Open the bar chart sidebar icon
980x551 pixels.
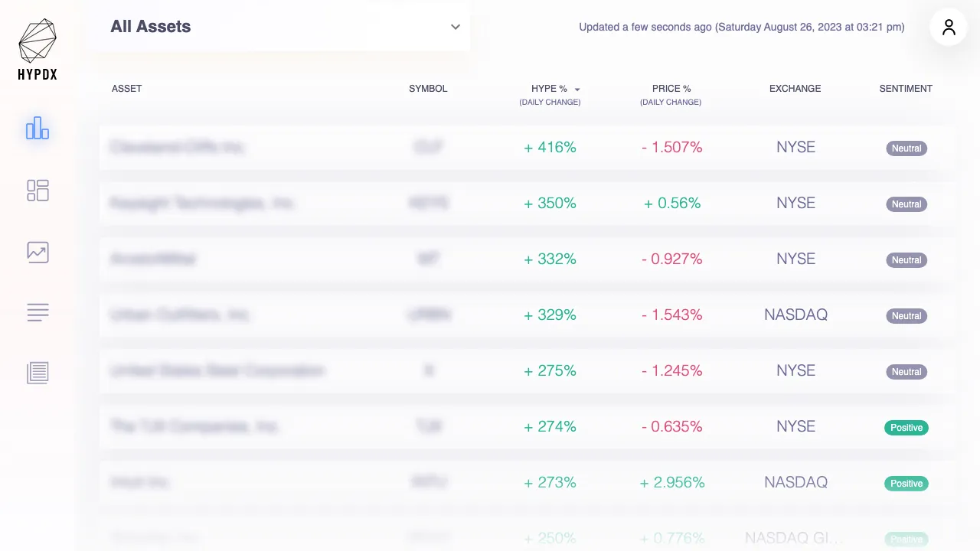point(38,129)
